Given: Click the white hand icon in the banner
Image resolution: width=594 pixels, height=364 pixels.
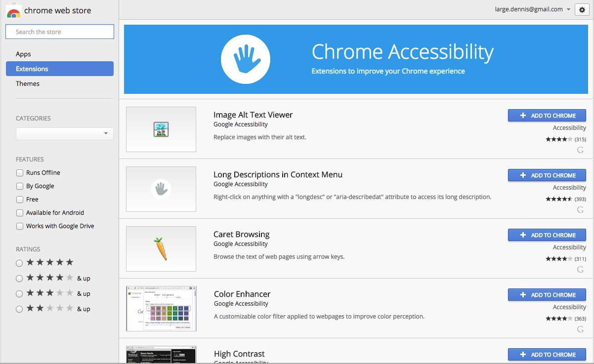Looking at the screenshot, I should coord(246,59).
